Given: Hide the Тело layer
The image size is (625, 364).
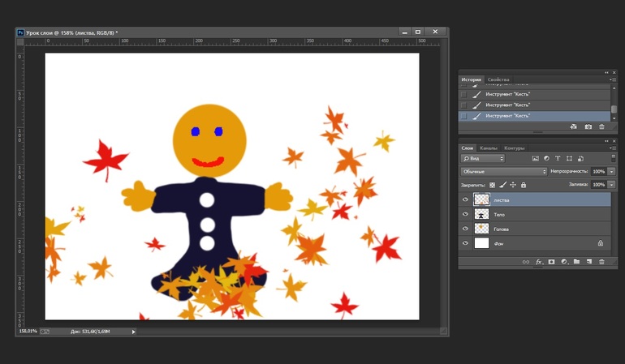Looking at the screenshot, I should (x=465, y=214).
